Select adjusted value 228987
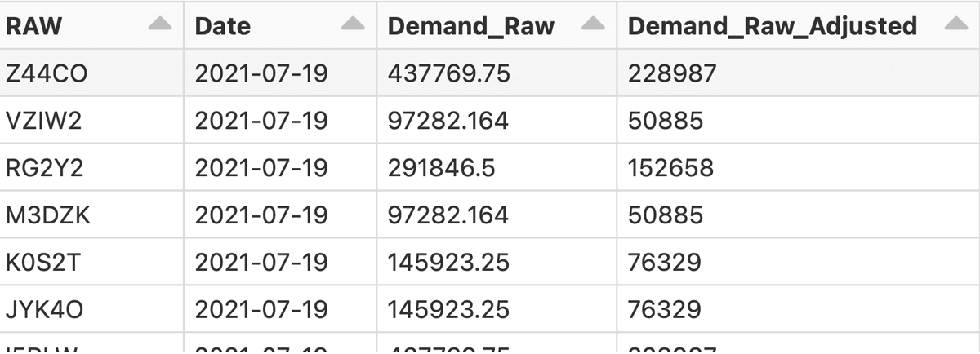Screen dimensions: 980x354 pos(672,73)
